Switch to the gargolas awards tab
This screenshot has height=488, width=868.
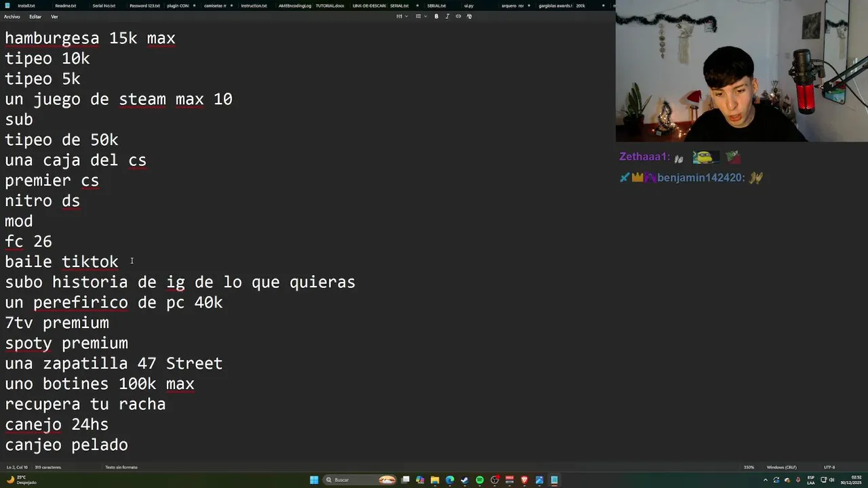[555, 5]
